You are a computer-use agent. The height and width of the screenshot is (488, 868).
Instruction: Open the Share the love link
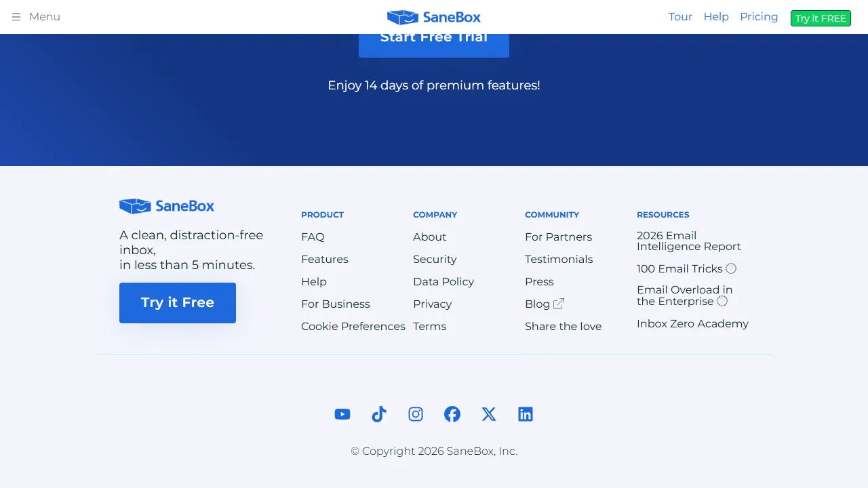click(x=564, y=326)
